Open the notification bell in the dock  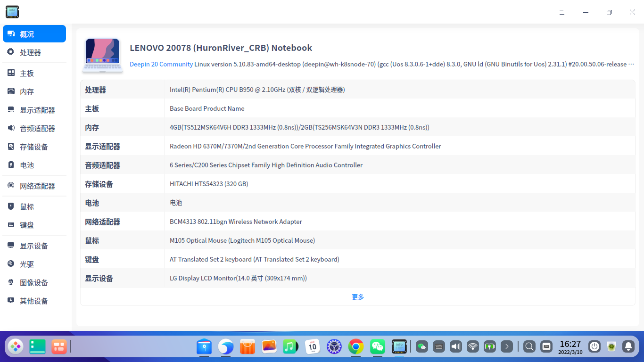628,347
